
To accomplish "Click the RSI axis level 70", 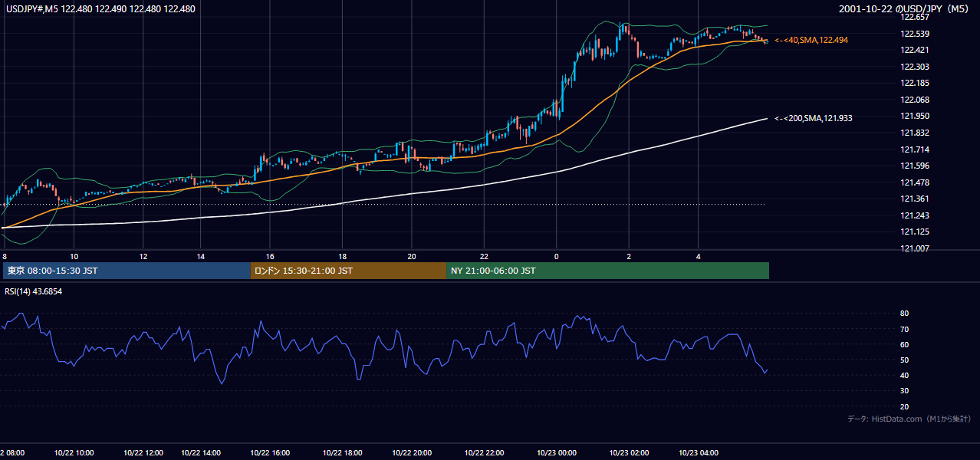I will point(904,330).
